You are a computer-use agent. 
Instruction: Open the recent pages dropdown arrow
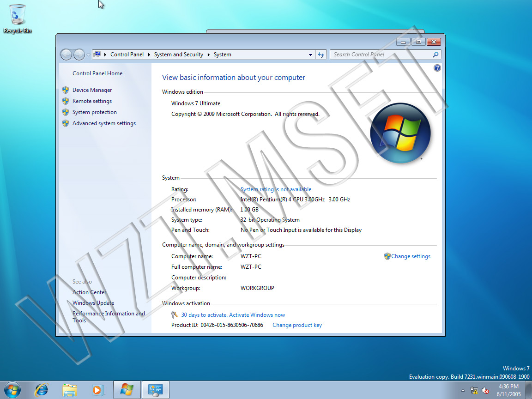[x=88, y=54]
